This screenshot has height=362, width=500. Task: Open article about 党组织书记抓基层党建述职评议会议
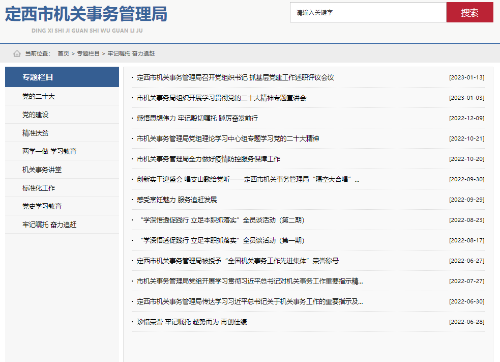235,78
